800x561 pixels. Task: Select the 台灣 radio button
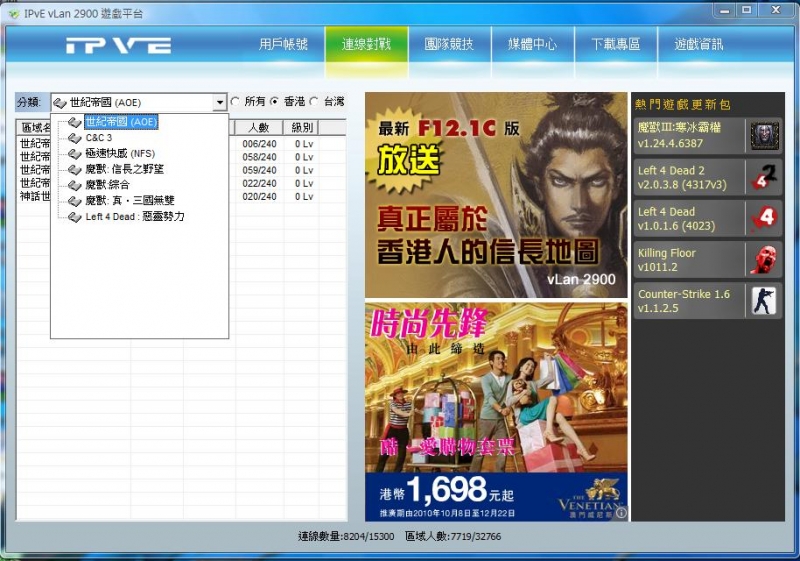click(314, 101)
